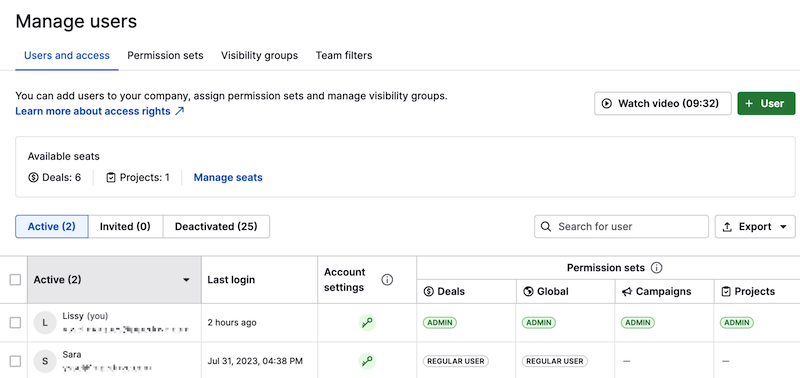Click Sara's Global REGULAR USER badge
The image size is (800, 378).
(x=555, y=361)
